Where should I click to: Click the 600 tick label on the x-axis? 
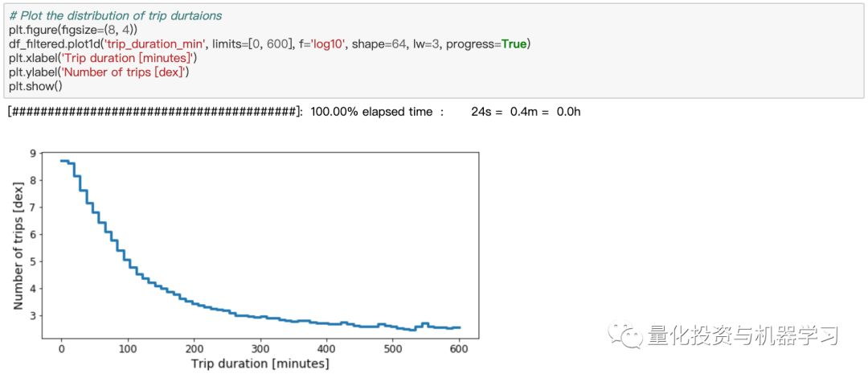[459, 348]
